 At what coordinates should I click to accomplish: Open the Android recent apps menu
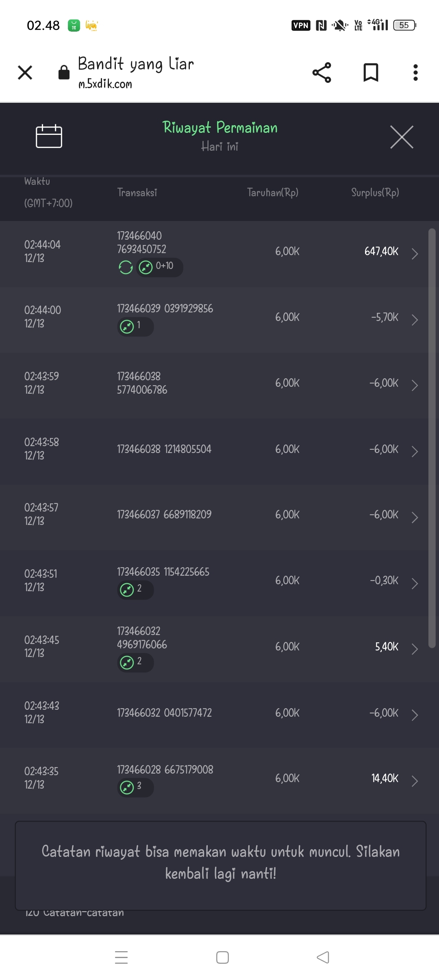(x=121, y=957)
